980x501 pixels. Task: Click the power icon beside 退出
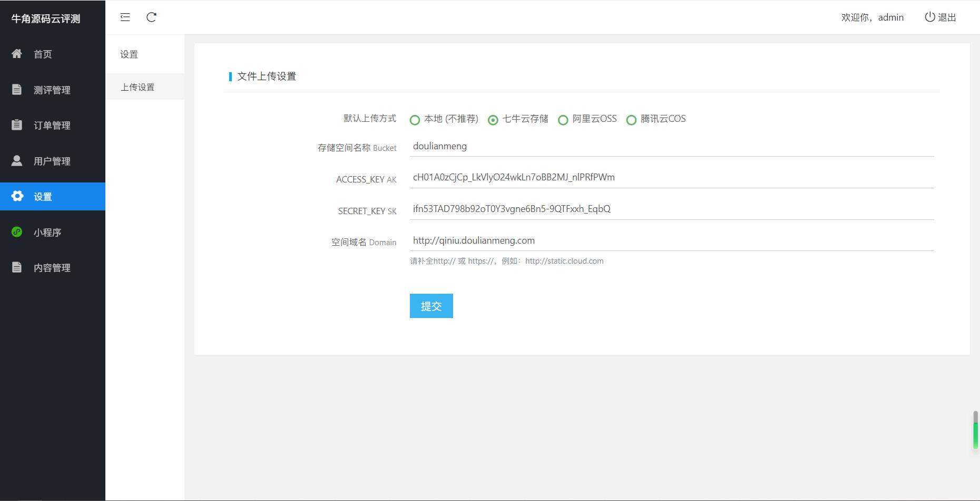tap(929, 17)
